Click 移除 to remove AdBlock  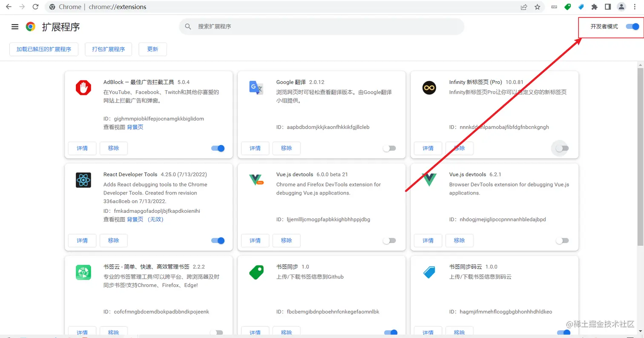pyautogui.click(x=114, y=148)
